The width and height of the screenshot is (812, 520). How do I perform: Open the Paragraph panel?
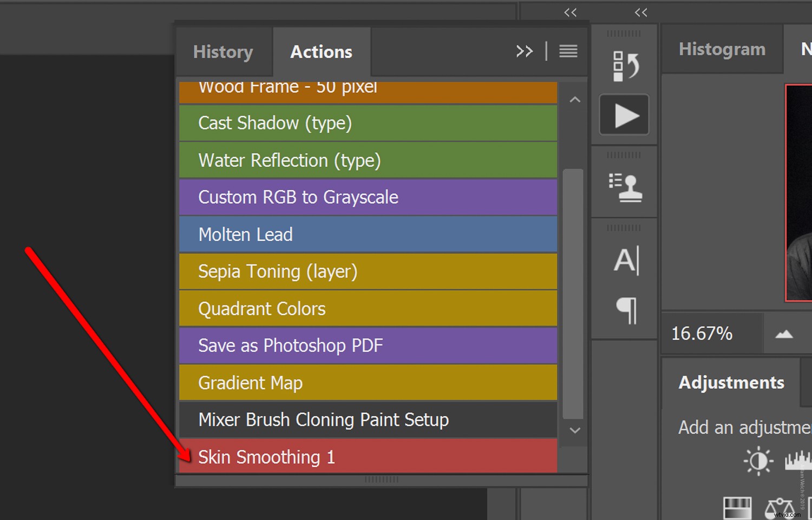click(x=627, y=311)
